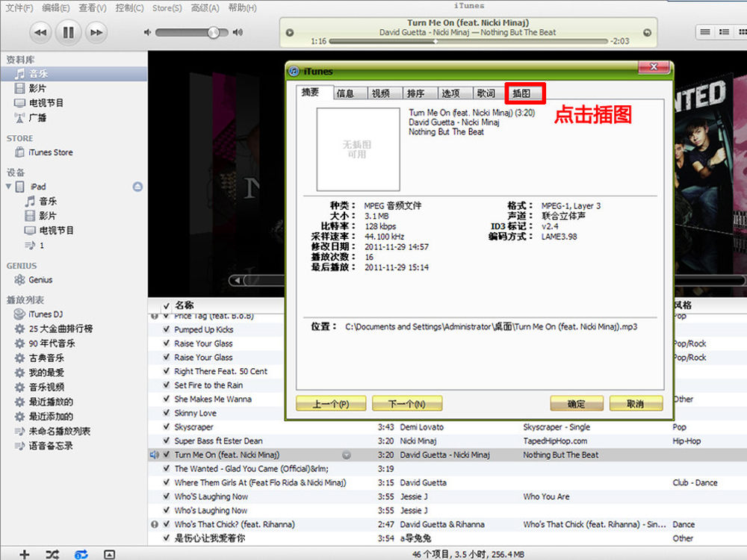
Task: Open playlist 1 under iPad
Action: pyautogui.click(x=41, y=245)
